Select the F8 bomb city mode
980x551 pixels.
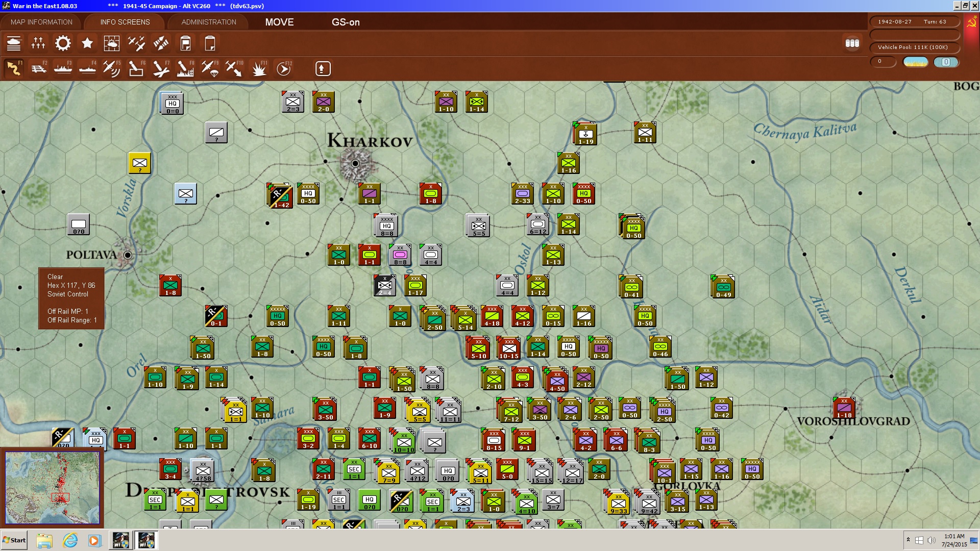click(x=185, y=68)
